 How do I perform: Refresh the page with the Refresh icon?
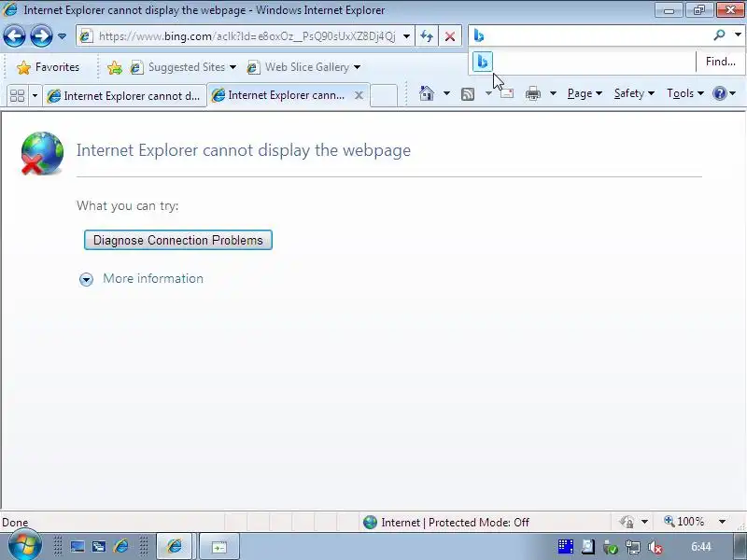coord(427,36)
